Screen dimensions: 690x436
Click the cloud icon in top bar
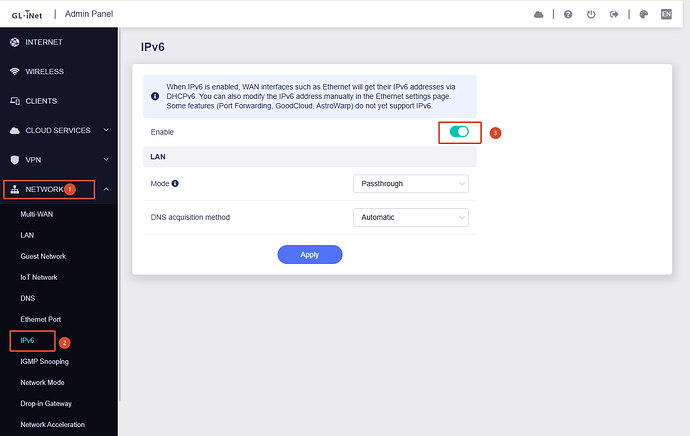click(538, 15)
